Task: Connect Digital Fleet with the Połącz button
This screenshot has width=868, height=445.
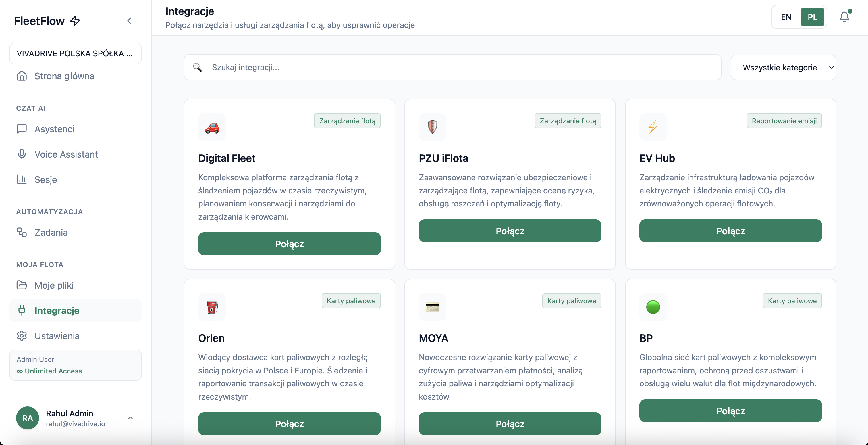Action: click(x=289, y=244)
